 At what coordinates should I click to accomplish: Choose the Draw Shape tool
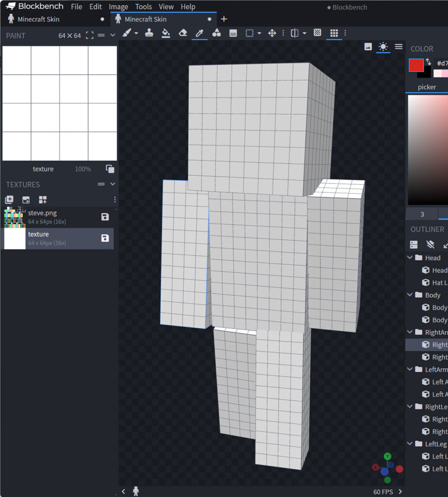coord(216,33)
